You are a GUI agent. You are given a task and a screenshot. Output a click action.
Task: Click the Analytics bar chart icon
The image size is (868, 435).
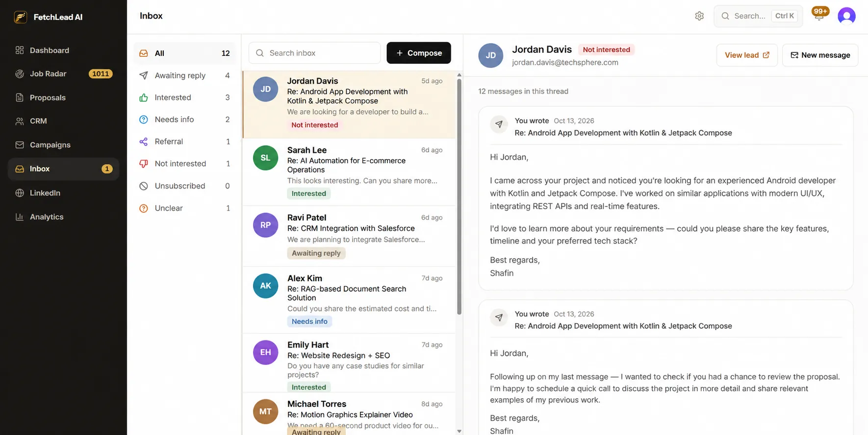(x=20, y=217)
